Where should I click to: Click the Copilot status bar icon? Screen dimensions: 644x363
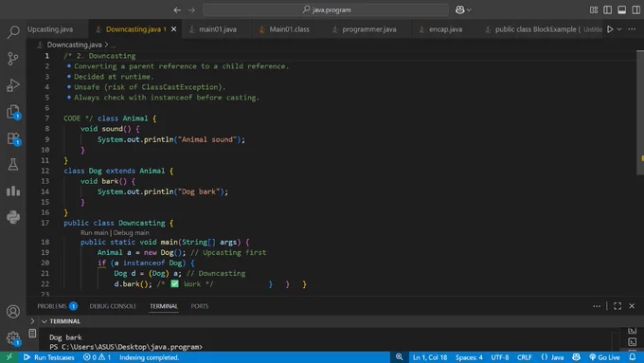(576, 357)
